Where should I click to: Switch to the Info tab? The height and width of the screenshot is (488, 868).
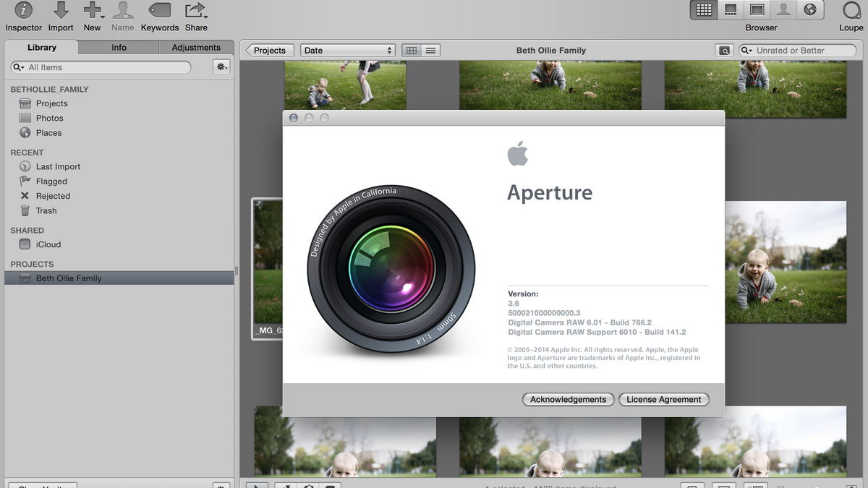coord(119,48)
